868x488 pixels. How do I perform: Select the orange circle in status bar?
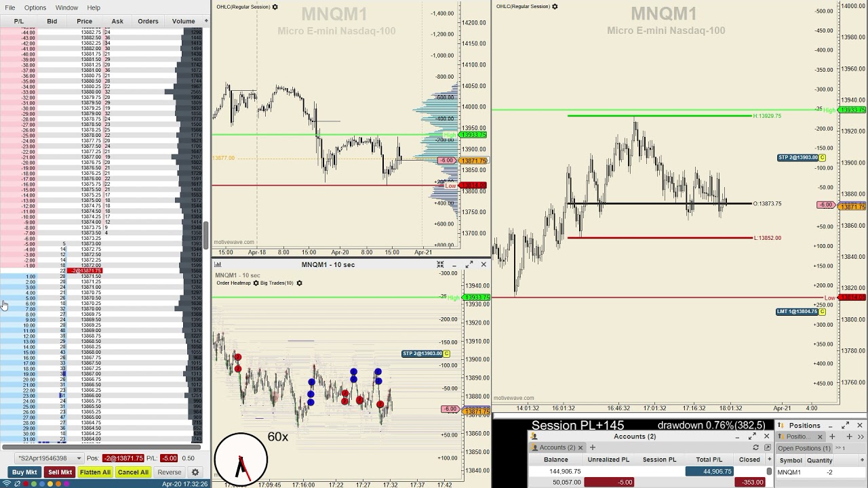[58, 483]
